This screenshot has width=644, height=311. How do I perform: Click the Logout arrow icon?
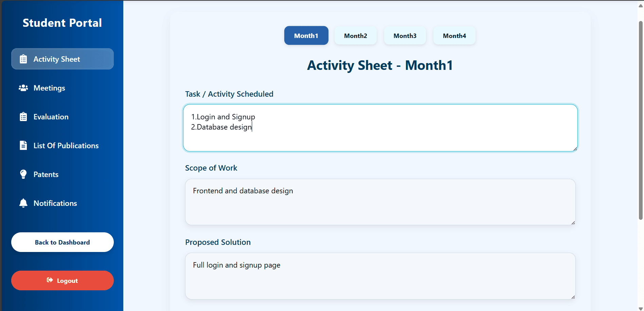click(x=50, y=280)
